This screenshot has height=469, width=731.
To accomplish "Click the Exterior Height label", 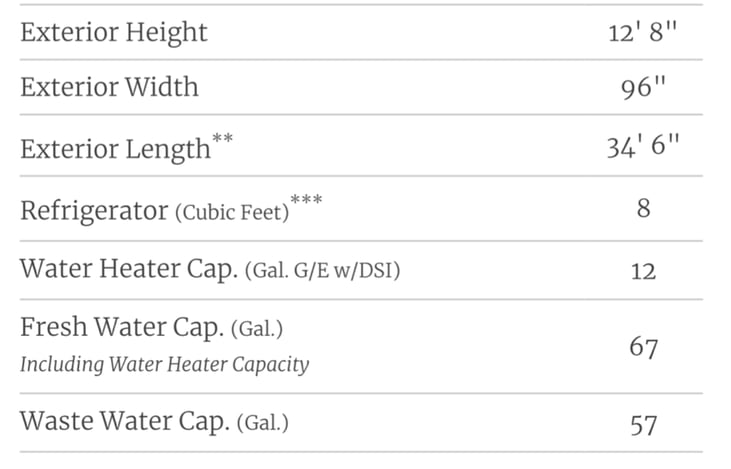I will 114,32.
